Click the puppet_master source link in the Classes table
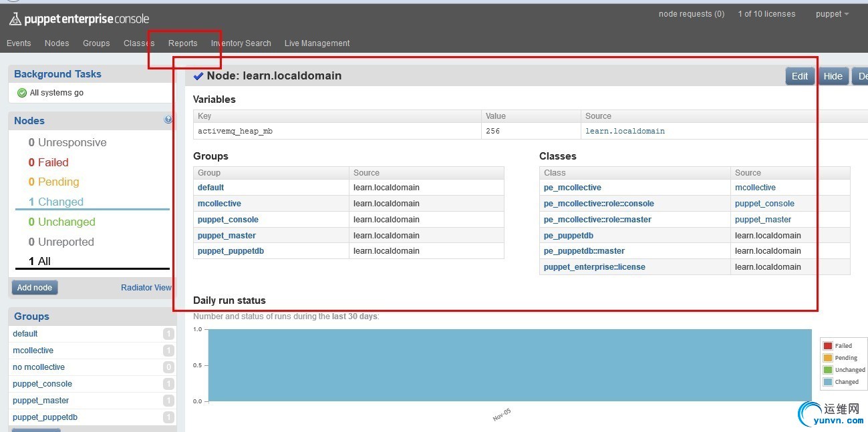868x432 pixels. point(763,220)
